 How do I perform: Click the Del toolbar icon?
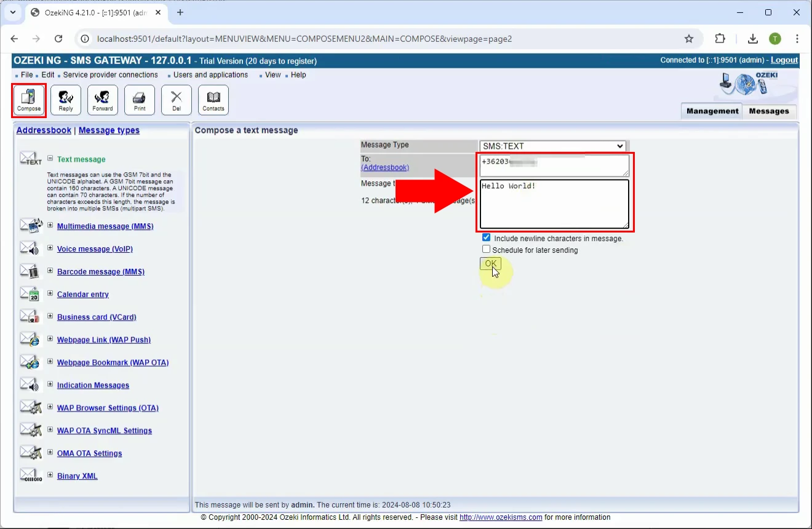pyautogui.click(x=177, y=100)
